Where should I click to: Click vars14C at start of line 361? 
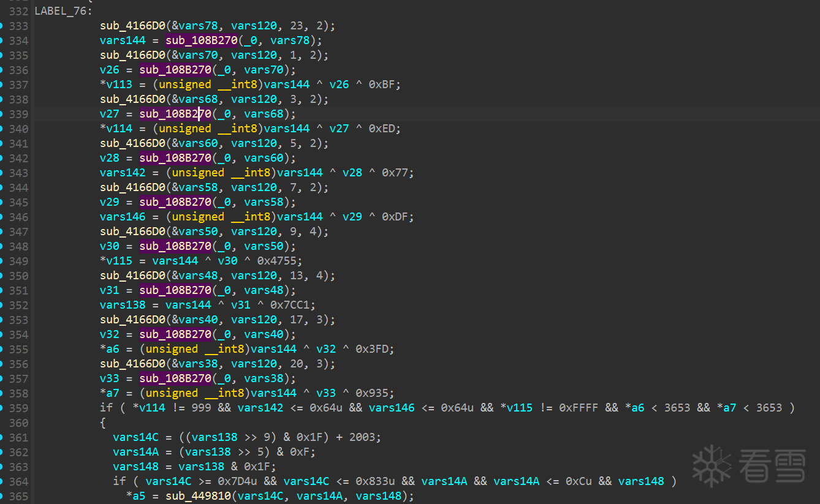point(135,437)
